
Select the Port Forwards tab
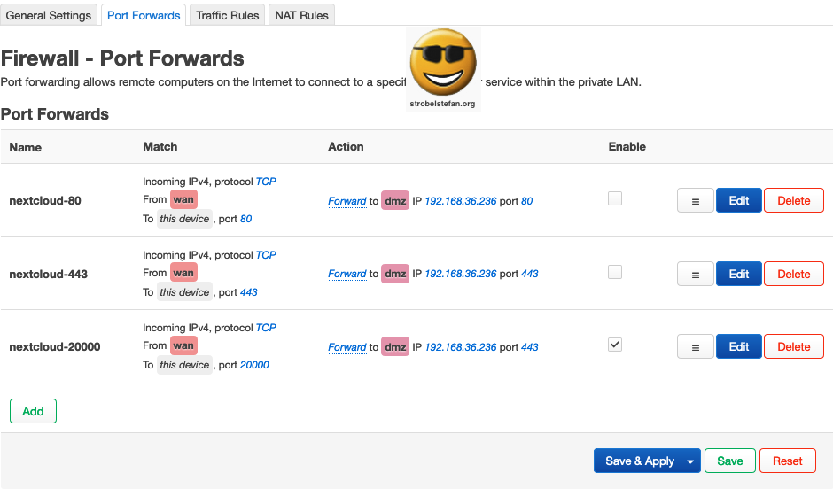coord(144,15)
